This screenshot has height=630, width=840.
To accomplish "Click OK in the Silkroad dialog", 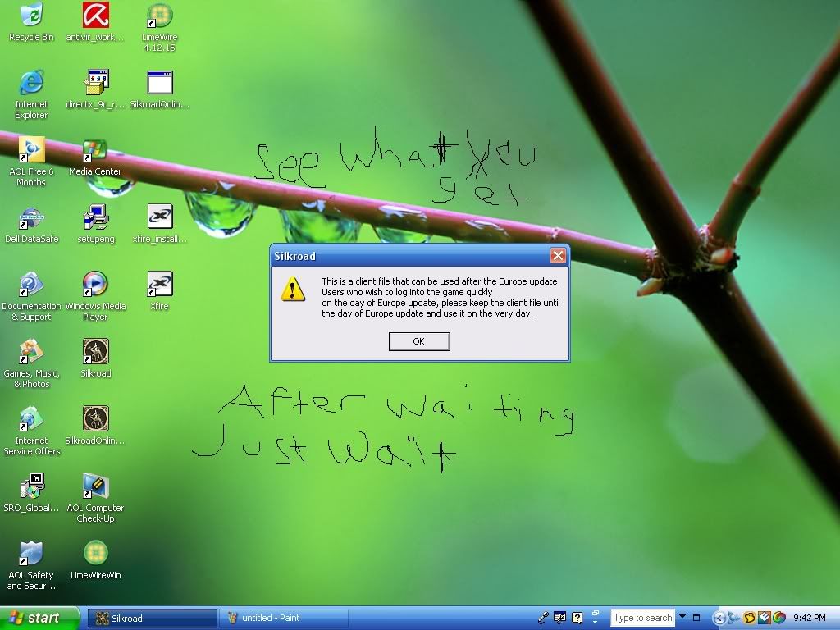I will 418,341.
